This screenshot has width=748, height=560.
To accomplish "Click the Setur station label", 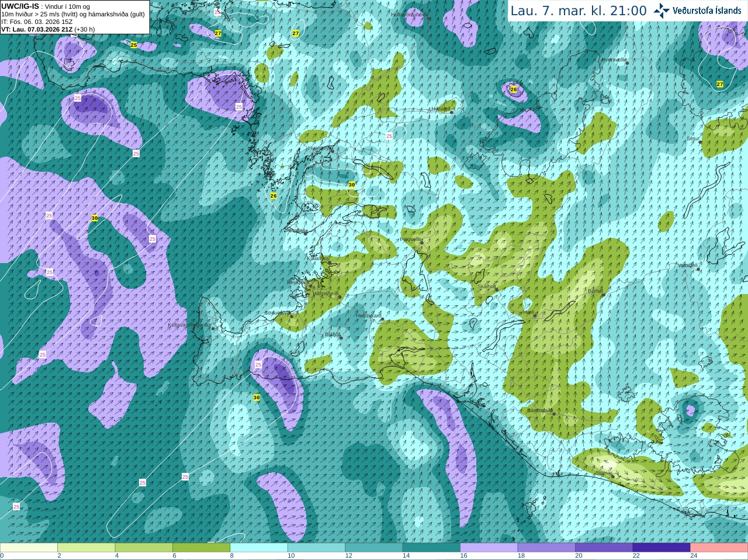I will 693,139.
